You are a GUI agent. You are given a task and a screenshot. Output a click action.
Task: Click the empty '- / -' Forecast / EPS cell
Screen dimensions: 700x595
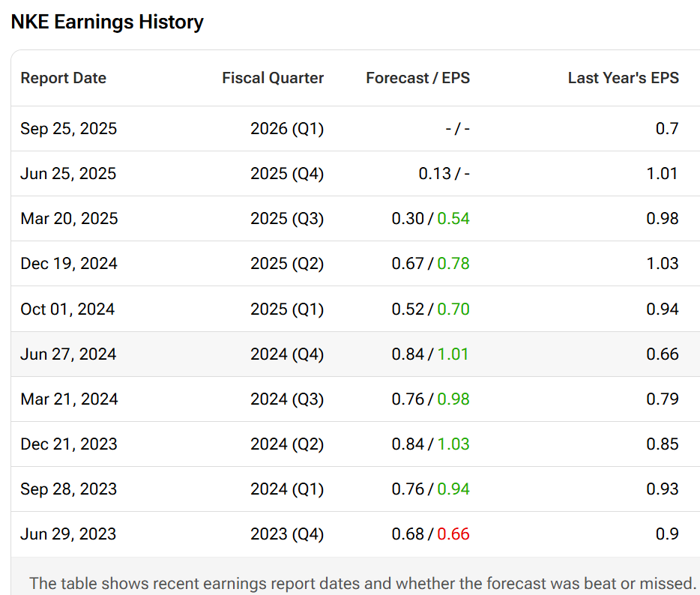click(458, 129)
